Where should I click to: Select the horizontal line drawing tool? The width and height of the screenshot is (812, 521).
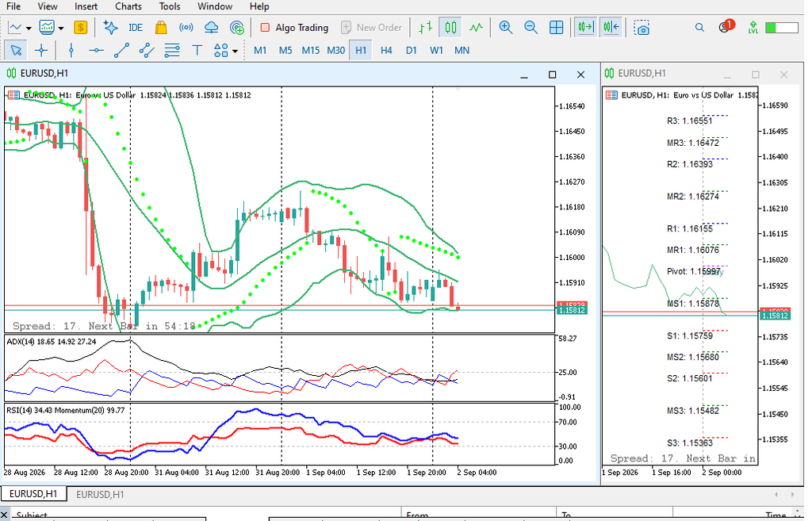pos(96,50)
